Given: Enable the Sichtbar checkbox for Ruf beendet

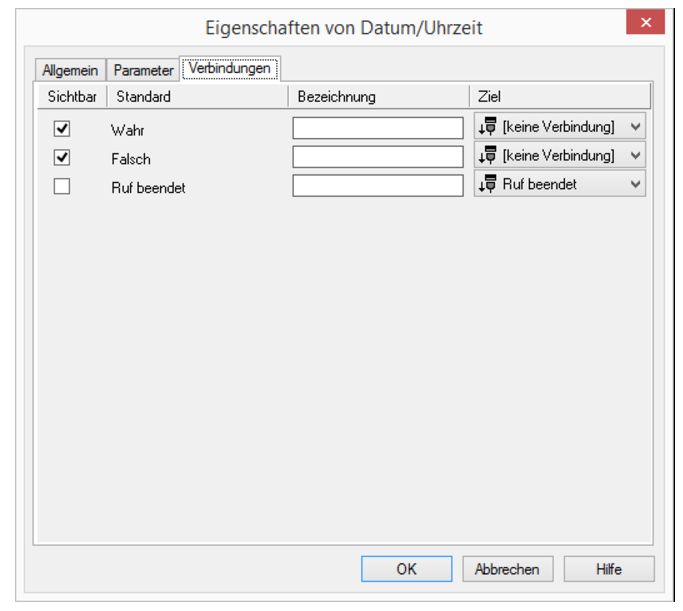Looking at the screenshot, I should tap(62, 186).
